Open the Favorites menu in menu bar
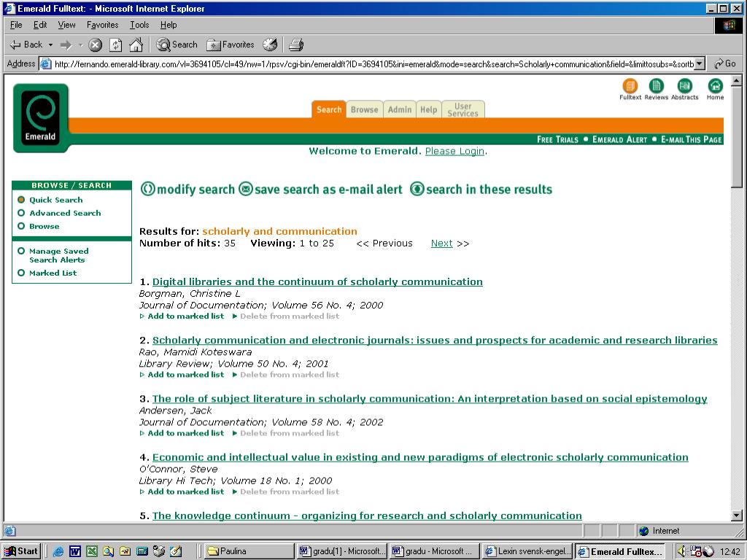Image resolution: width=747 pixels, height=560 pixels. click(102, 25)
